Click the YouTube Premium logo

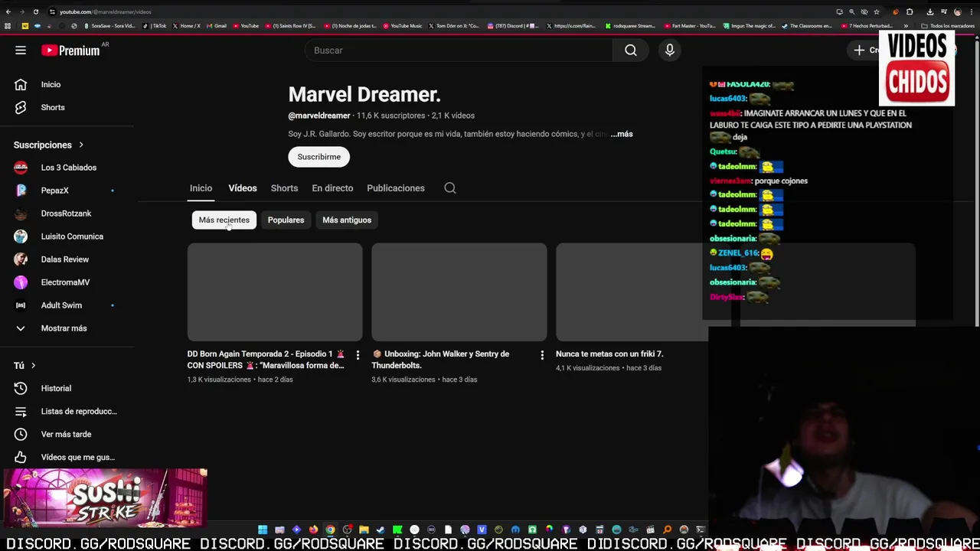[x=70, y=51]
